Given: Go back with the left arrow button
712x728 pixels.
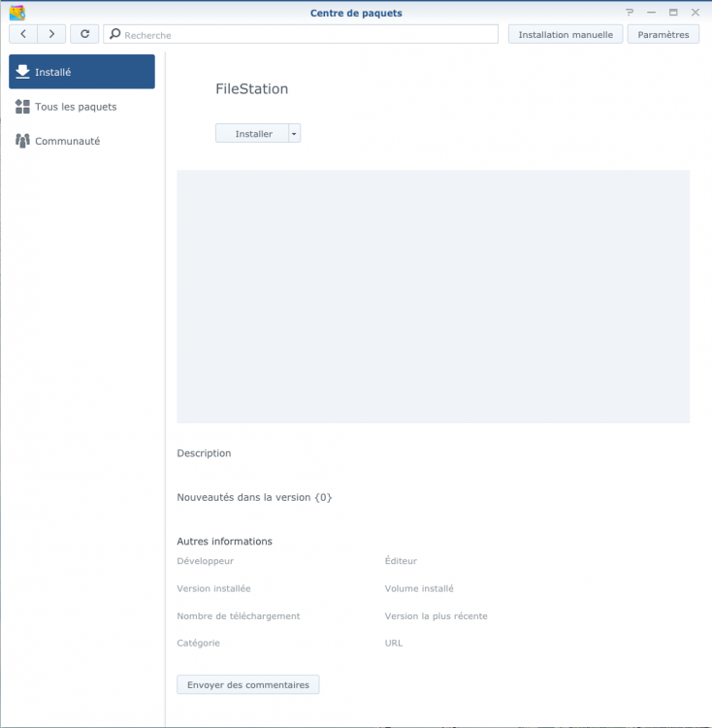Looking at the screenshot, I should [23, 34].
